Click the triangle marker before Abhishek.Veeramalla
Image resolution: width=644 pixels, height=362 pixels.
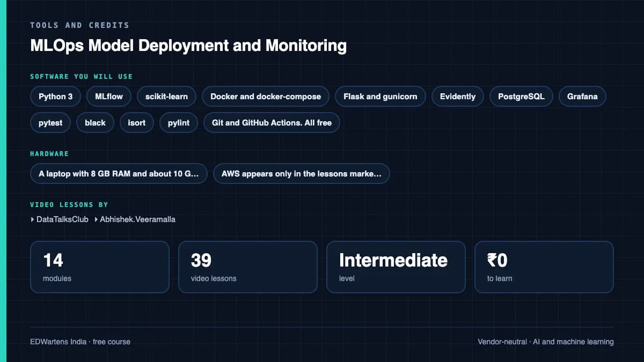tap(96, 219)
